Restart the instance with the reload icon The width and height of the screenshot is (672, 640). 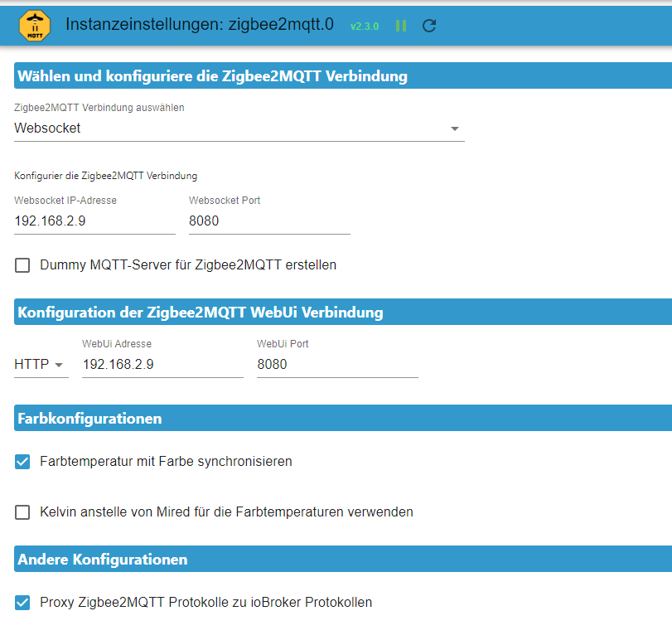click(x=429, y=26)
